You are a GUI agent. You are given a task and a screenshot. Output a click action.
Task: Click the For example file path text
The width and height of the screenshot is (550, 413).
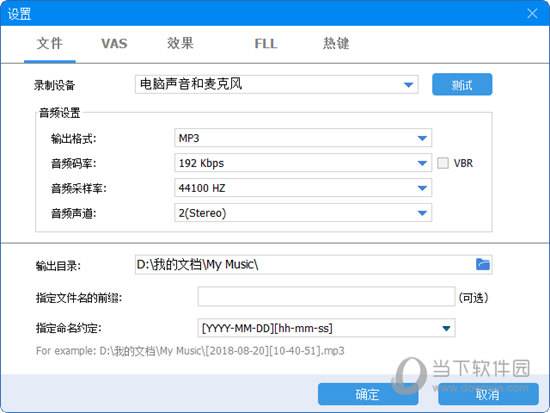tap(190, 351)
